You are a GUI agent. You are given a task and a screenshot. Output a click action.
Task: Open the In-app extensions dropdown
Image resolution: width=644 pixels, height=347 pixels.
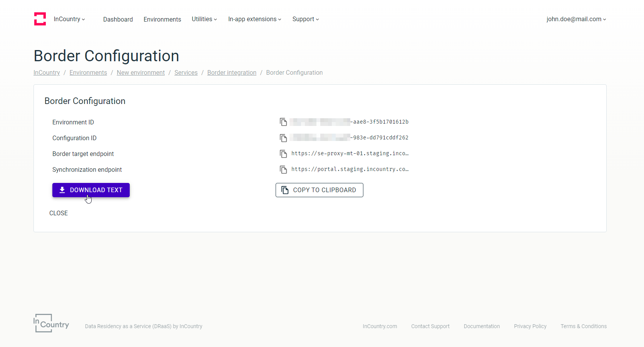pyautogui.click(x=255, y=19)
